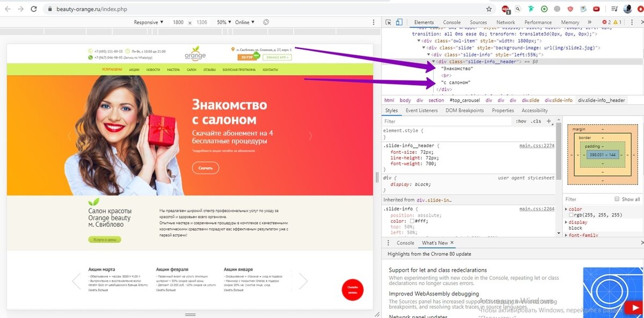View the red error count indicator
Screen dimensions: 644x318
tap(606, 23)
